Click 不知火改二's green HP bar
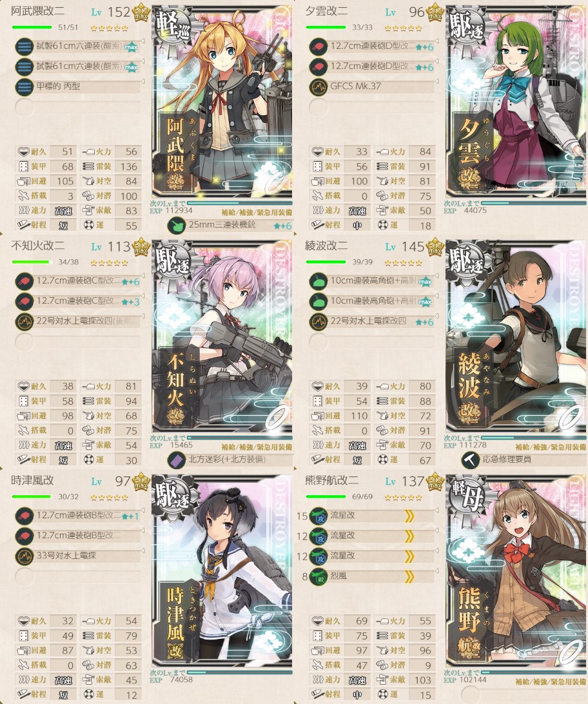 point(32,262)
